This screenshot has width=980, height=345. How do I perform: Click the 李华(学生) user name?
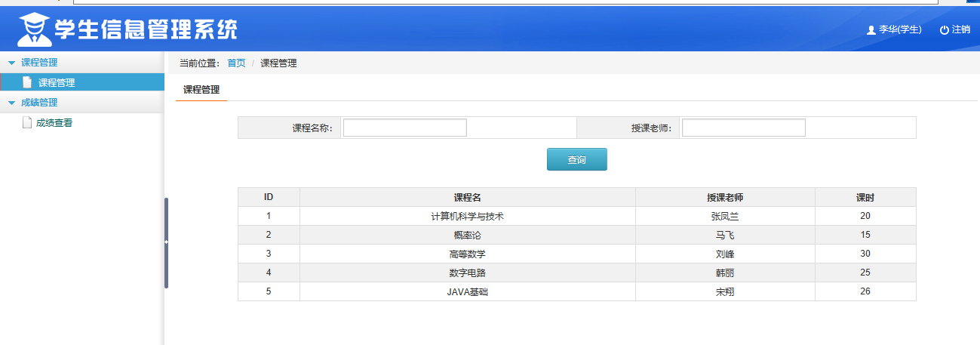[x=901, y=29]
